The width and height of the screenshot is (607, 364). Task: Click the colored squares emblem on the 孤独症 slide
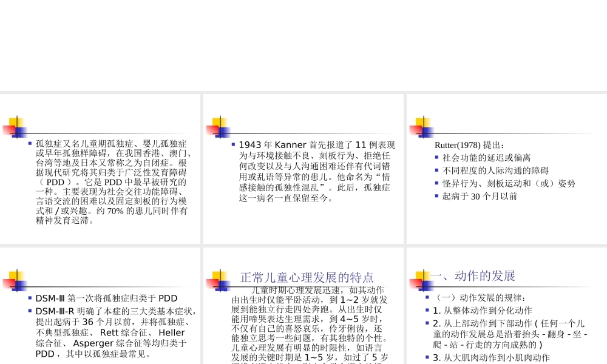pos(16,126)
